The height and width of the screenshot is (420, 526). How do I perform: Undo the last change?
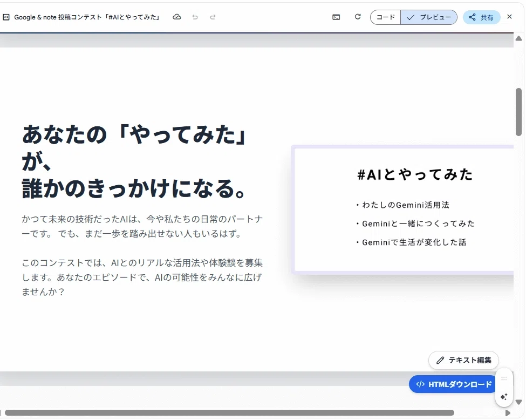pyautogui.click(x=195, y=17)
